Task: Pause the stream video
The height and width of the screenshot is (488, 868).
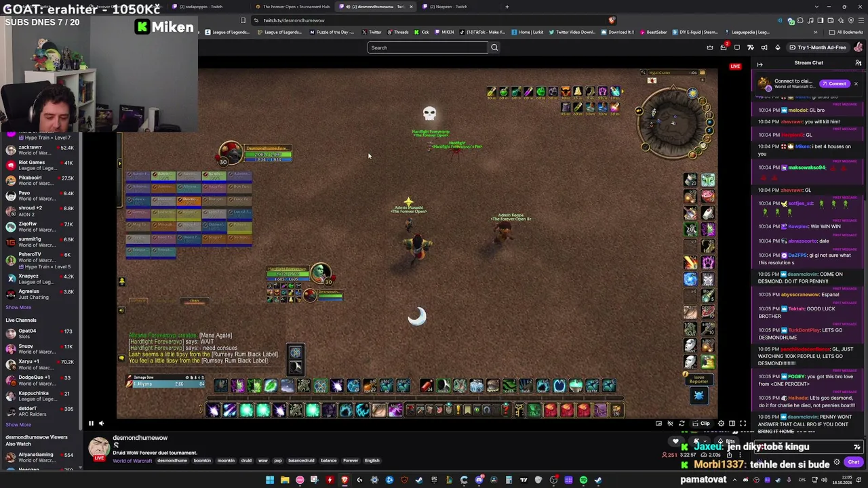Action: [x=91, y=423]
